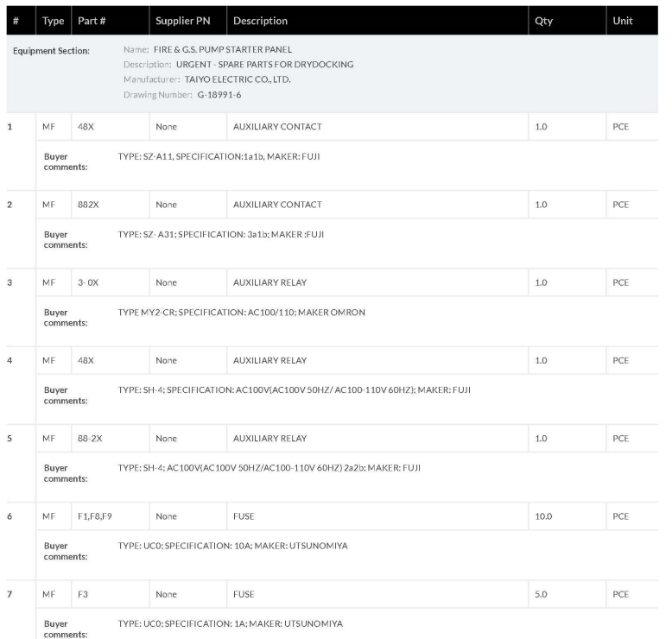
Task: Click the Unit column header
Action: point(622,21)
